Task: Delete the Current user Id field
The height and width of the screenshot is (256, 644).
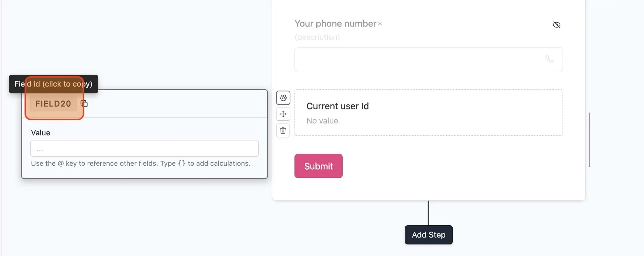Action: [283, 130]
